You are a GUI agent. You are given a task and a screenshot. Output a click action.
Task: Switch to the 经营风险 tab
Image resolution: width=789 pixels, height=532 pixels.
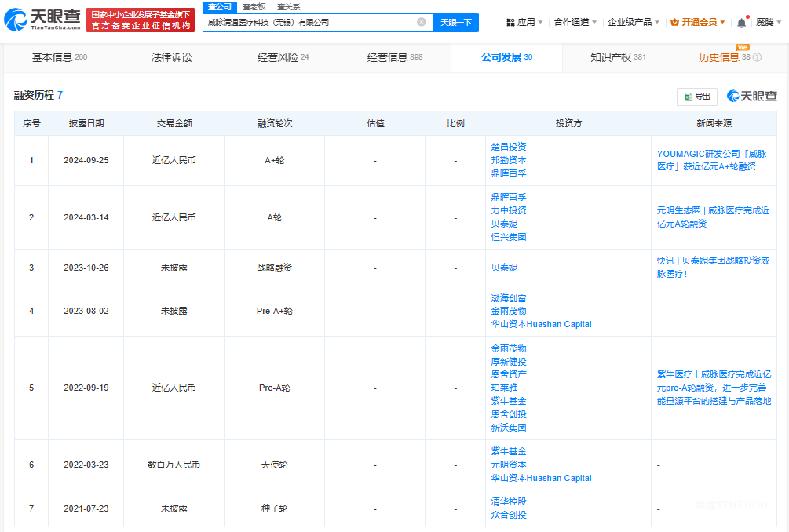point(283,57)
